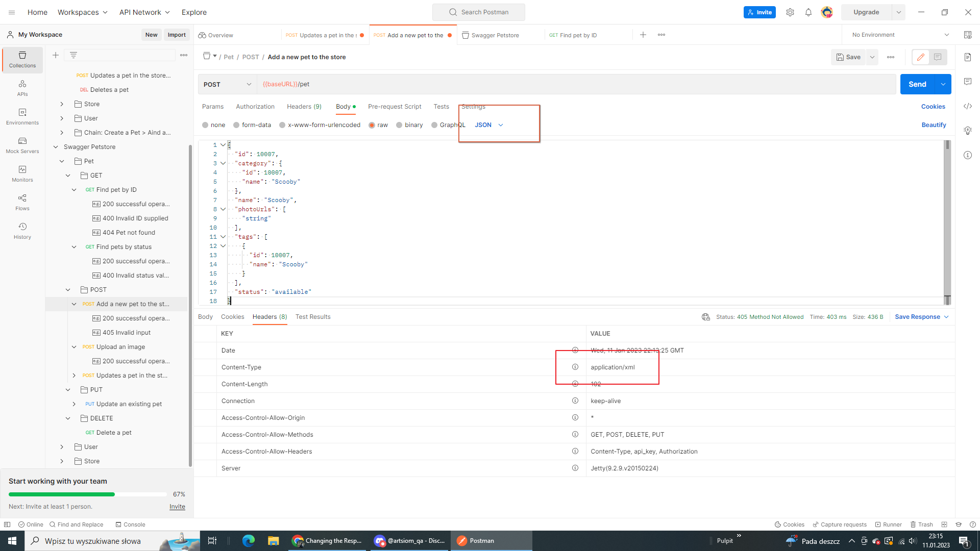Click the Send button
980x551 pixels.
pos(917,84)
